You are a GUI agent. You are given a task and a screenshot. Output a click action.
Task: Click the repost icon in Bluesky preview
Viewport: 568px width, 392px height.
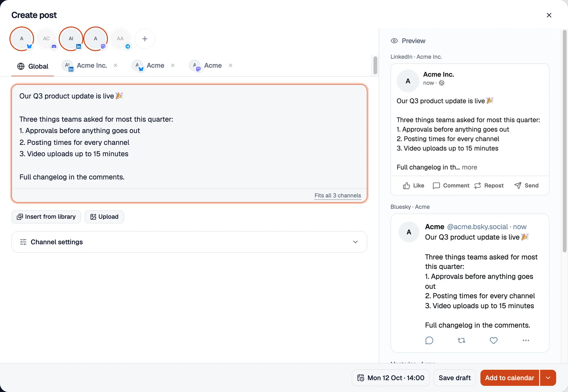tap(461, 340)
